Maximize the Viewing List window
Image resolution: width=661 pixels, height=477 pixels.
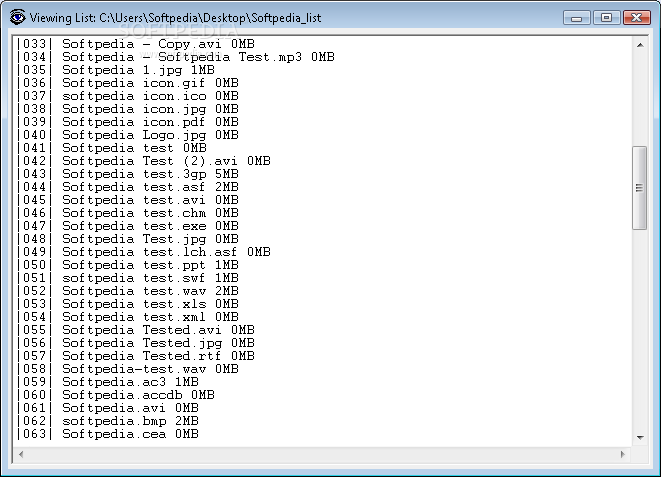pyautogui.click(x=606, y=18)
